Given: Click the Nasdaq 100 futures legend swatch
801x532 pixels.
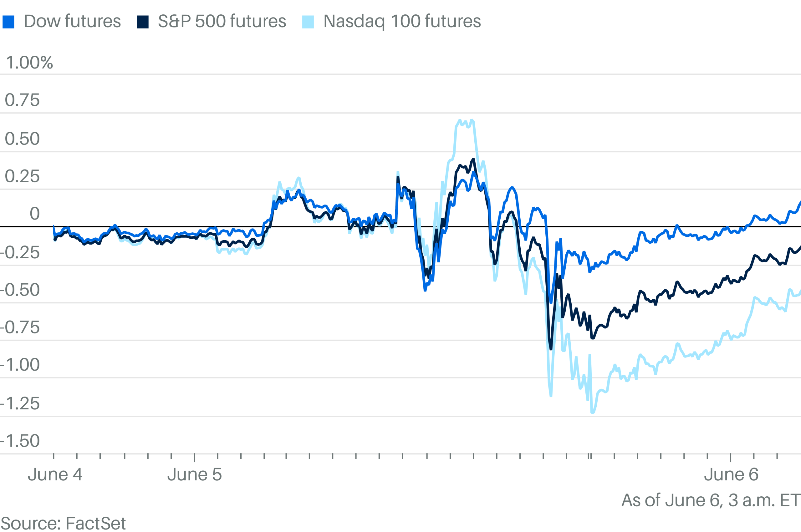Looking at the screenshot, I should 308,22.
